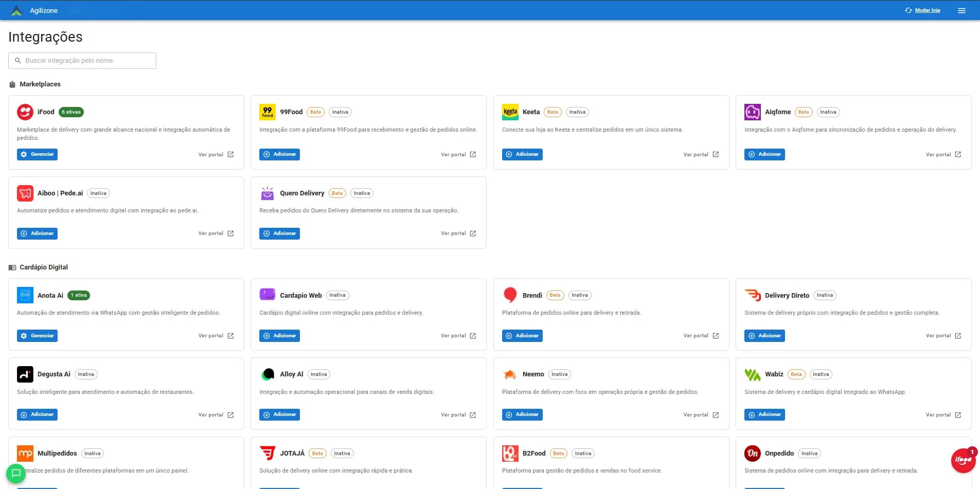This screenshot has width=980, height=489.
Task: Click the Quero Delivery logo icon
Action: tap(268, 193)
